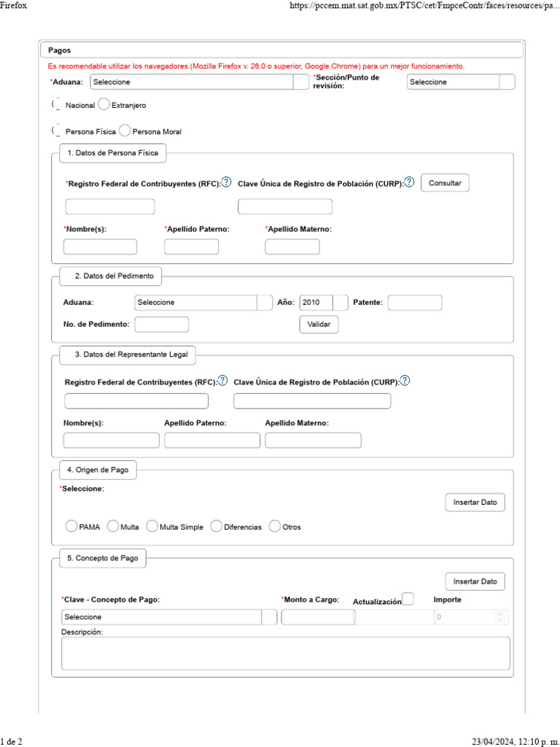The width and height of the screenshot is (560, 747).
Task: Select the Extranjero radio option
Action: click(104, 104)
